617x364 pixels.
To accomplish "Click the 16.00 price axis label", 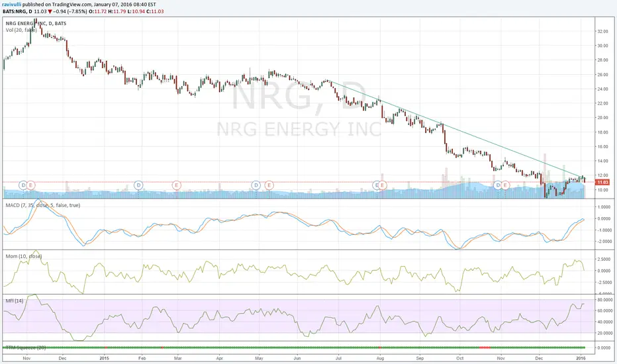I will click(603, 146).
